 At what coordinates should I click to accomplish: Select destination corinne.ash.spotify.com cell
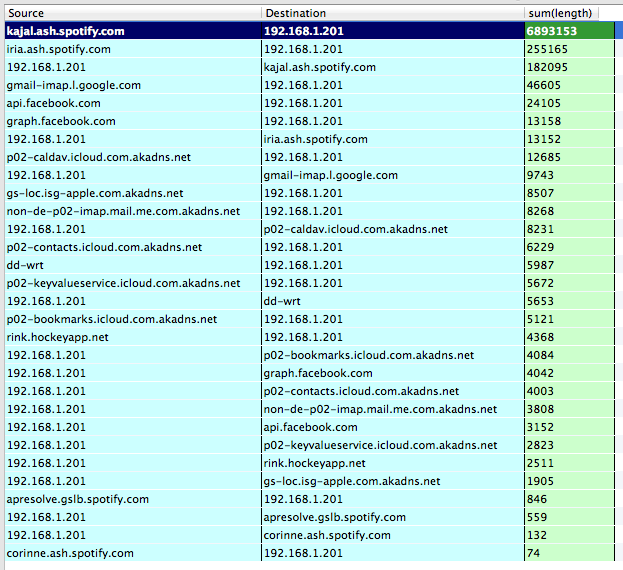pyautogui.click(x=393, y=535)
